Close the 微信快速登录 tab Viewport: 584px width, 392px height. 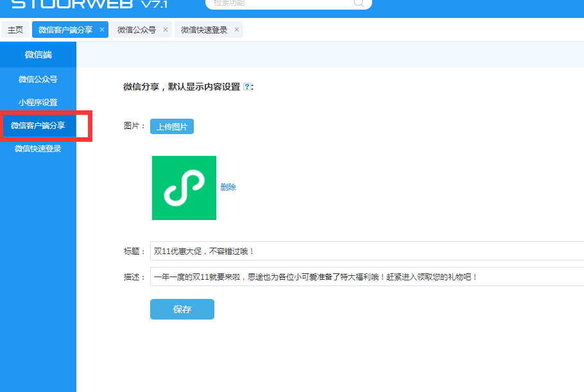click(x=237, y=30)
